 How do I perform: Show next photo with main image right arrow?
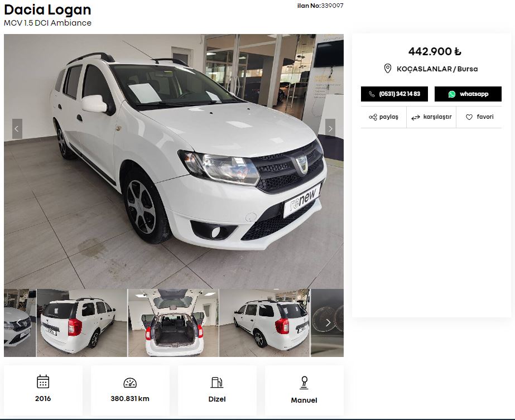330,129
